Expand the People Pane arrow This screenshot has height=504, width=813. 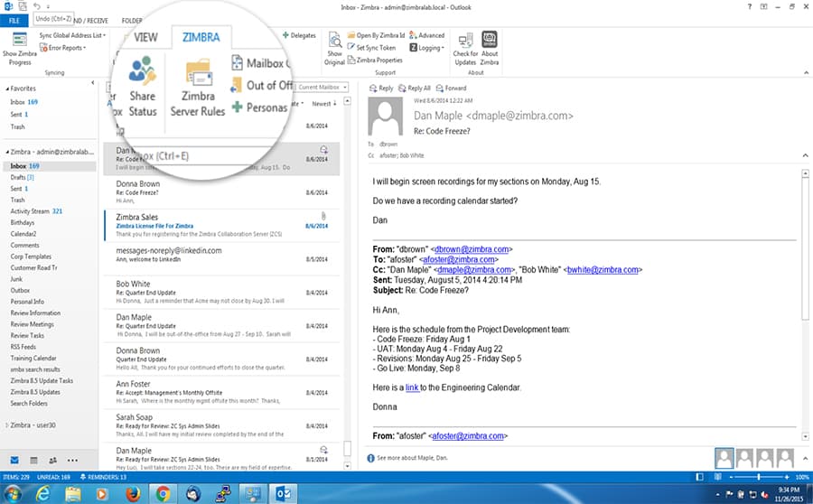(x=805, y=458)
